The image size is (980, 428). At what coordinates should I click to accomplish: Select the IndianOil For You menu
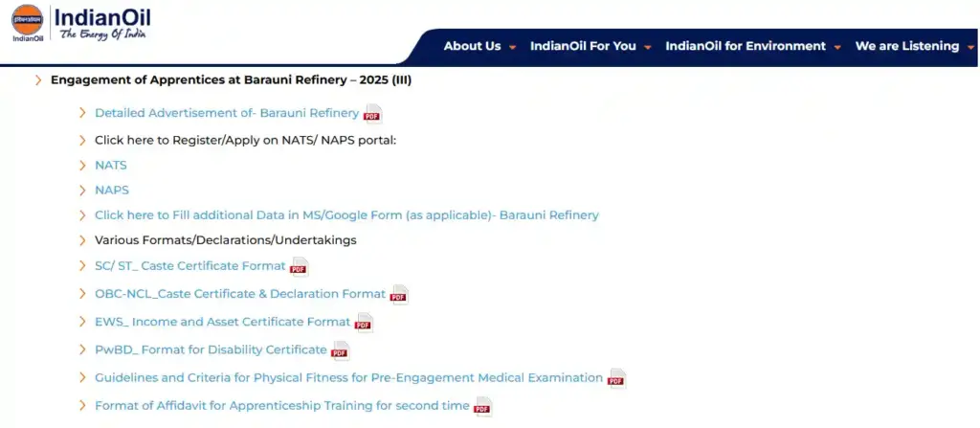583,46
